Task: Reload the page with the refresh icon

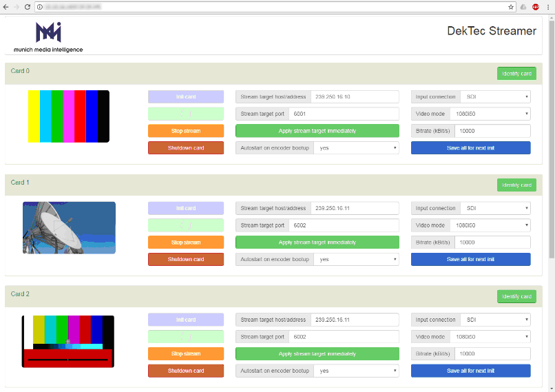Action: point(27,6)
